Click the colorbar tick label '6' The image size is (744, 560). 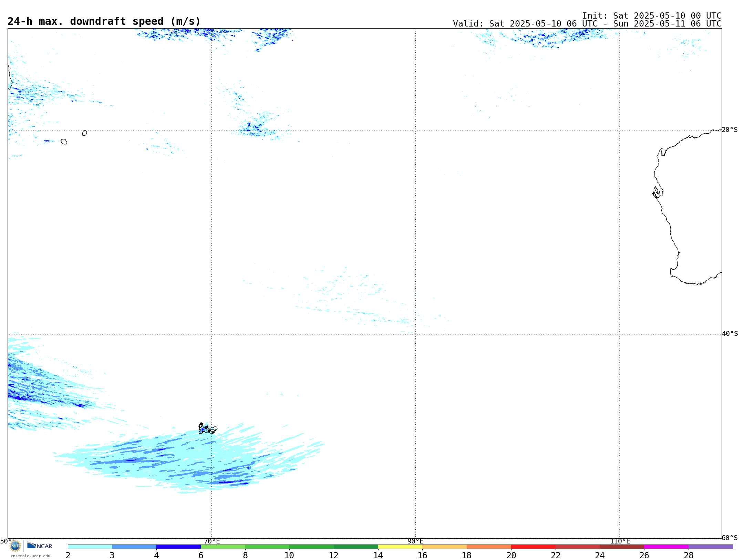coord(201,556)
